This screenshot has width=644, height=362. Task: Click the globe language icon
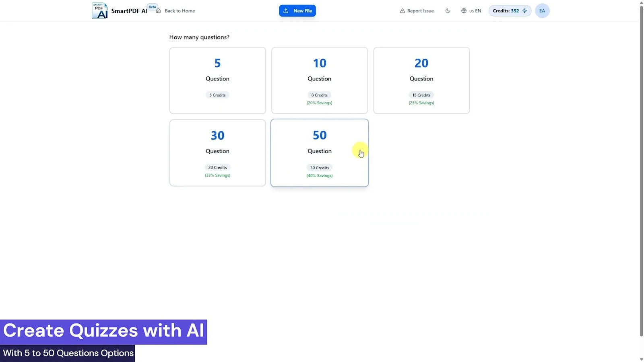[x=464, y=11]
